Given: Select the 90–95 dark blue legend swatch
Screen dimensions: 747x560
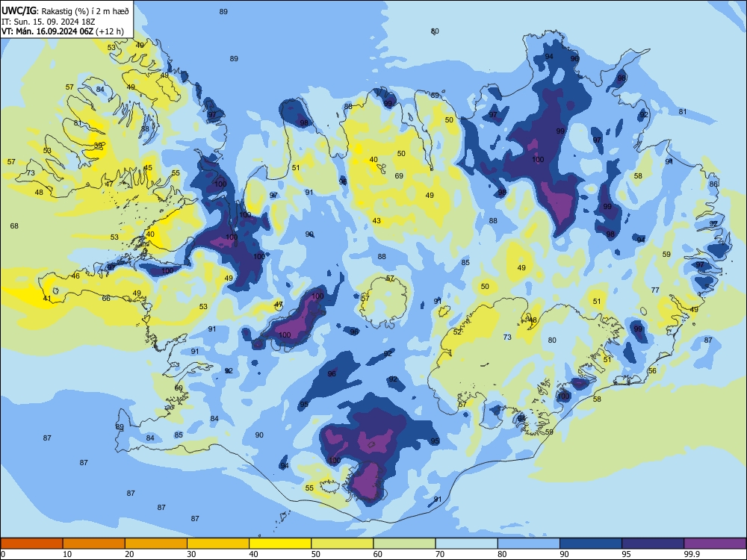Looking at the screenshot, I should click(x=591, y=544).
